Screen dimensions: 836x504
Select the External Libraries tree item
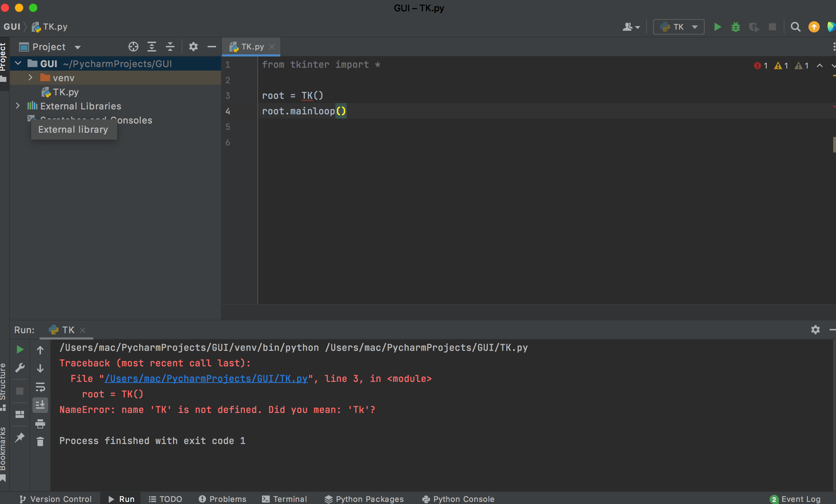pyautogui.click(x=80, y=106)
